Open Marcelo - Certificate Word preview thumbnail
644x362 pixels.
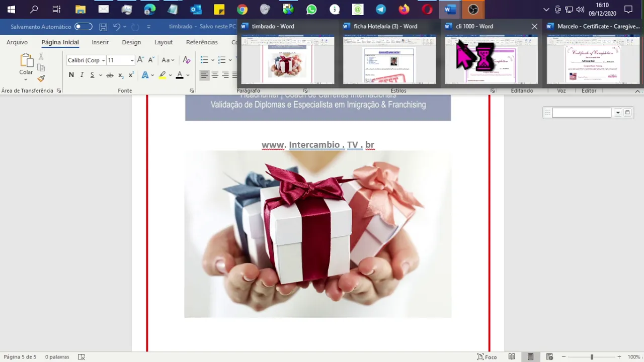coord(593,59)
